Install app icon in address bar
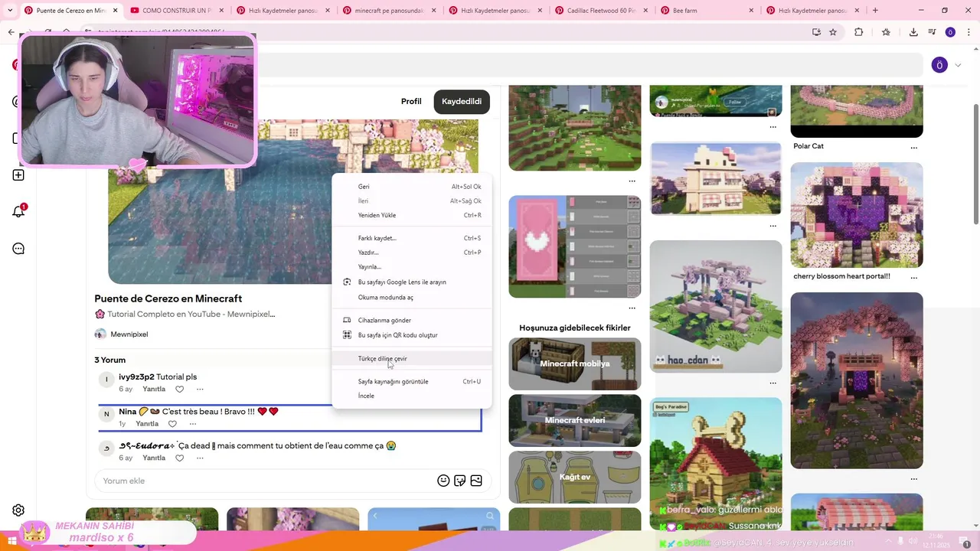 (x=816, y=32)
